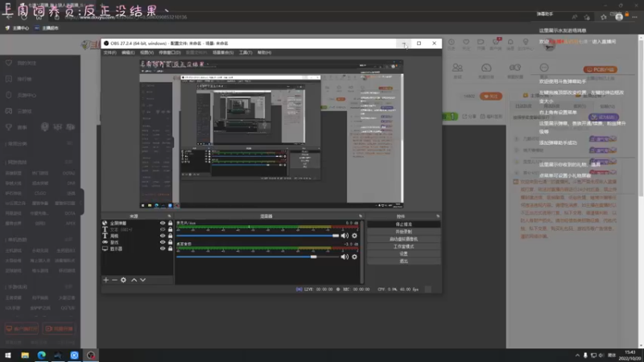
Task: Click the mixer panel vertical scrollbar
Action: (361, 252)
